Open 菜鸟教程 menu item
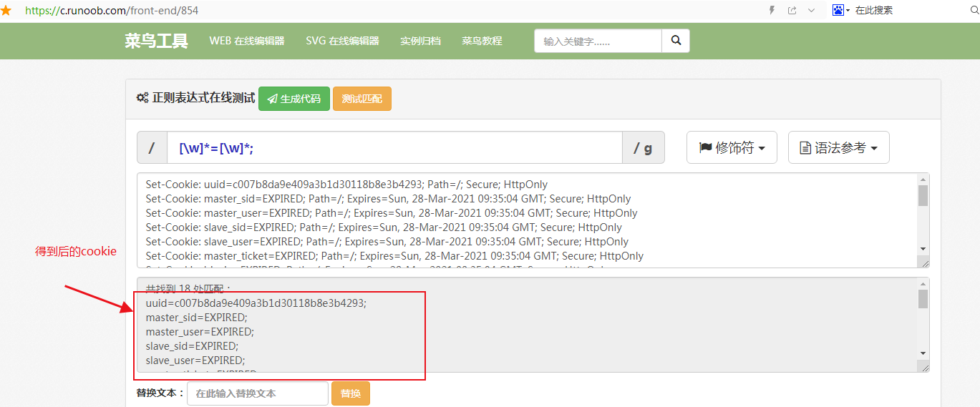Screen dimensions: 980x407 pos(482,41)
